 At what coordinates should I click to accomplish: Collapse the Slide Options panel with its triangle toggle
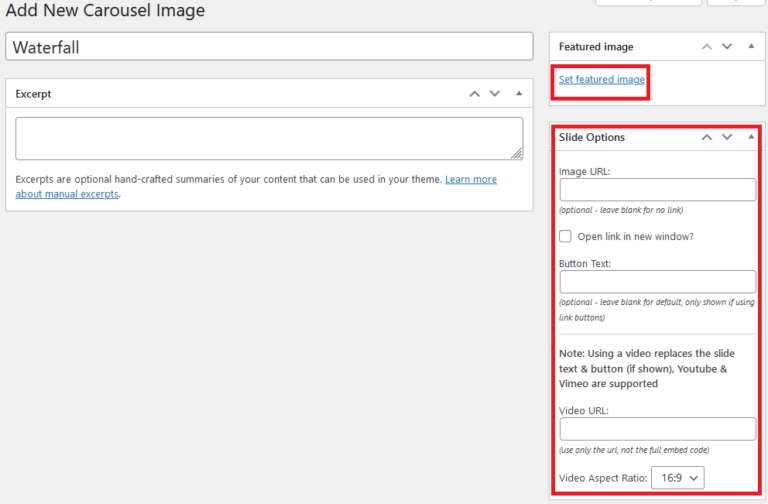(751, 137)
